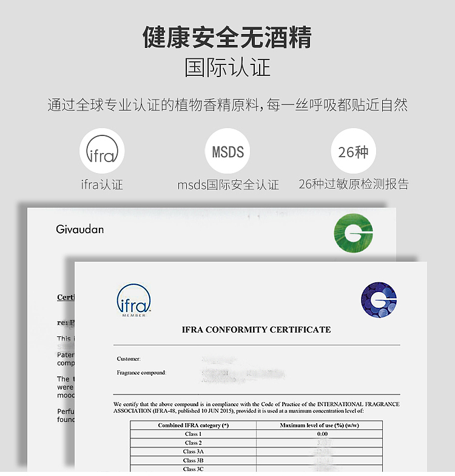Click the Class 3C table row
This screenshot has width=455, height=476.
coord(256,469)
